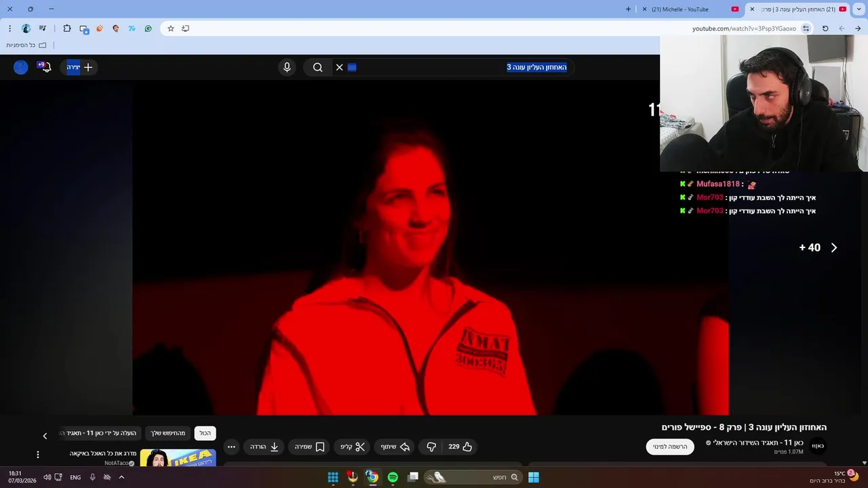Viewport: 868px width, 488px height.
Task: Open the Chrome three-dot menu
Action: coord(10,28)
